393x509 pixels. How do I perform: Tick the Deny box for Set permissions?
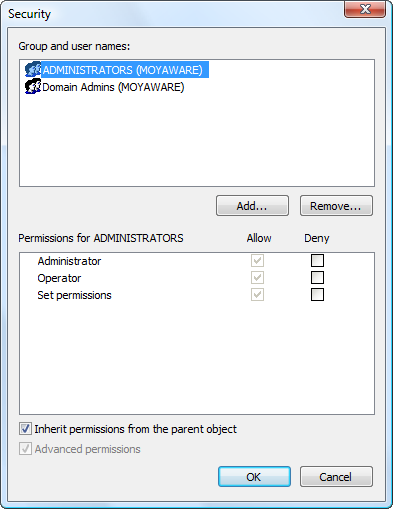coord(317,294)
